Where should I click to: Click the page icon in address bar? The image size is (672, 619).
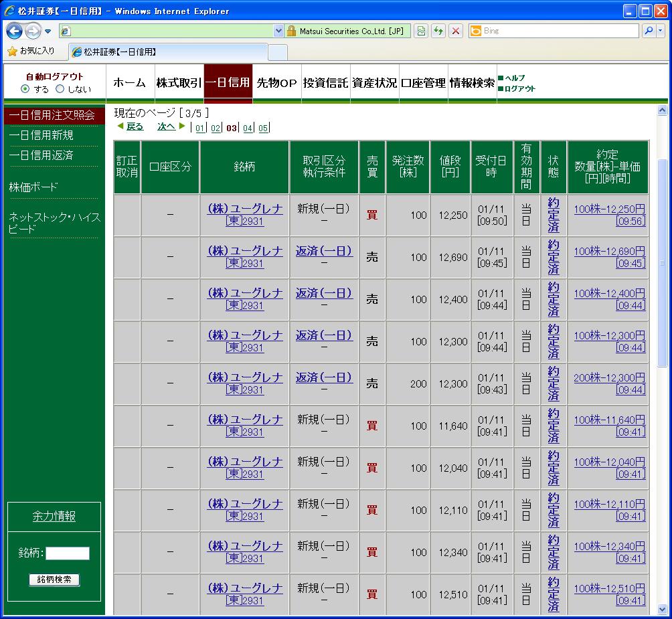(x=65, y=31)
